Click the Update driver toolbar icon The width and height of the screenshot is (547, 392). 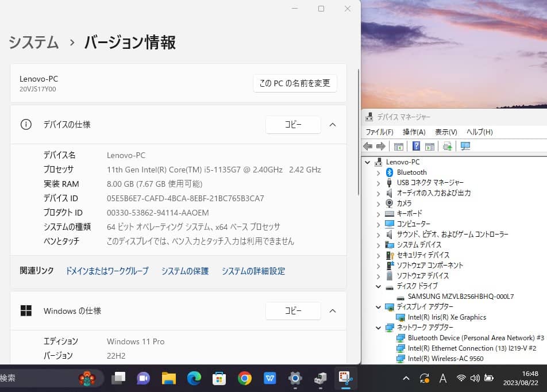[x=447, y=146]
